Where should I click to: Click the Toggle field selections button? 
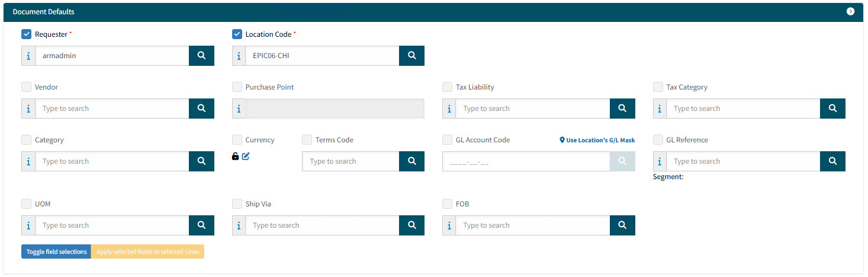[x=56, y=252]
